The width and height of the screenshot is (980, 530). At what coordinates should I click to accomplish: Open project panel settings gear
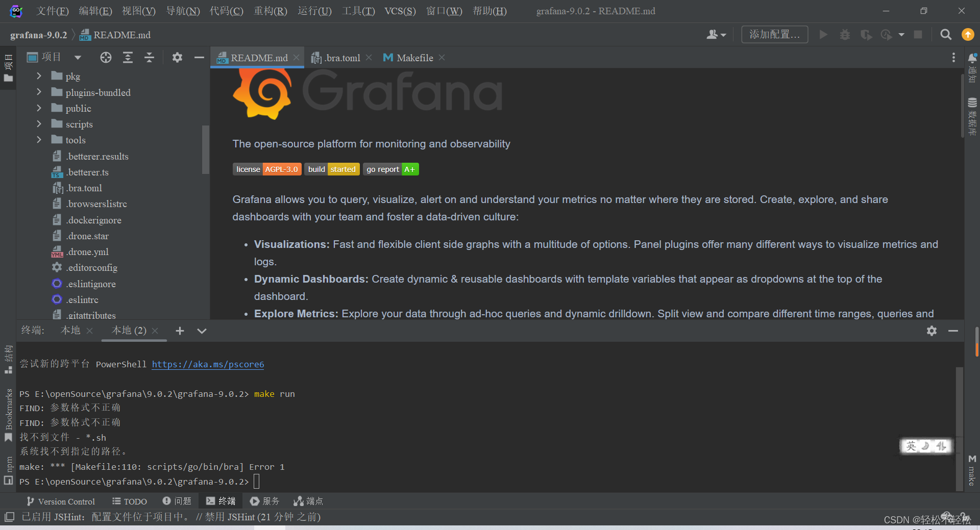[x=177, y=58]
